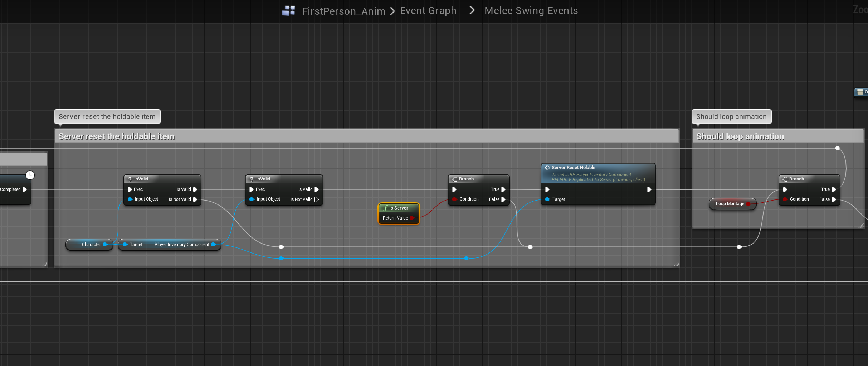Click the 'Should loop animation' comment bubble
Screen dimensions: 868x366
(731, 116)
